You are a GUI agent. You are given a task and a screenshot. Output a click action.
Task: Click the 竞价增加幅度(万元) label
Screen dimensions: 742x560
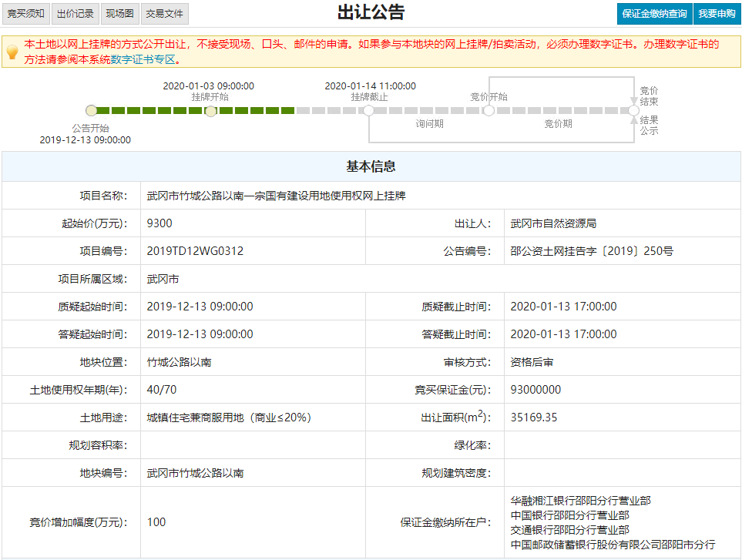coord(79,522)
